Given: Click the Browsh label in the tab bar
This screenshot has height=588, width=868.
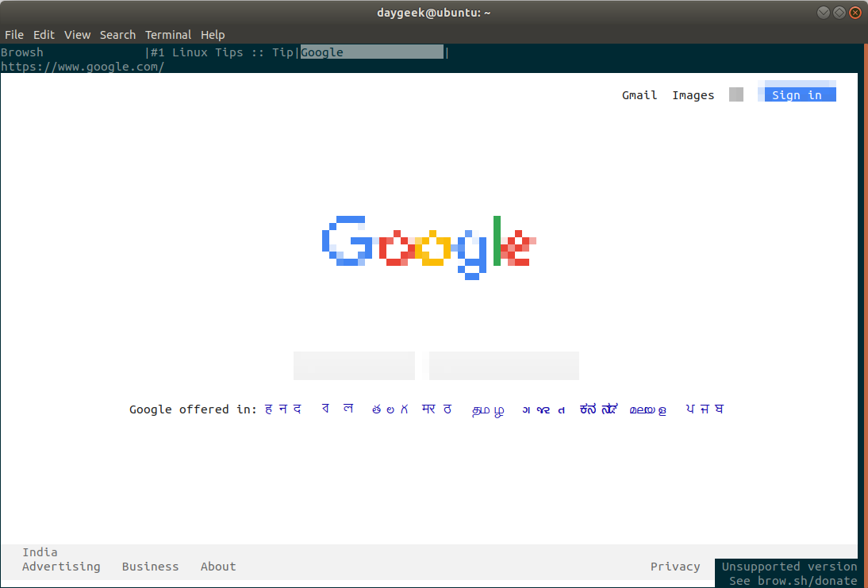Looking at the screenshot, I should coord(22,52).
